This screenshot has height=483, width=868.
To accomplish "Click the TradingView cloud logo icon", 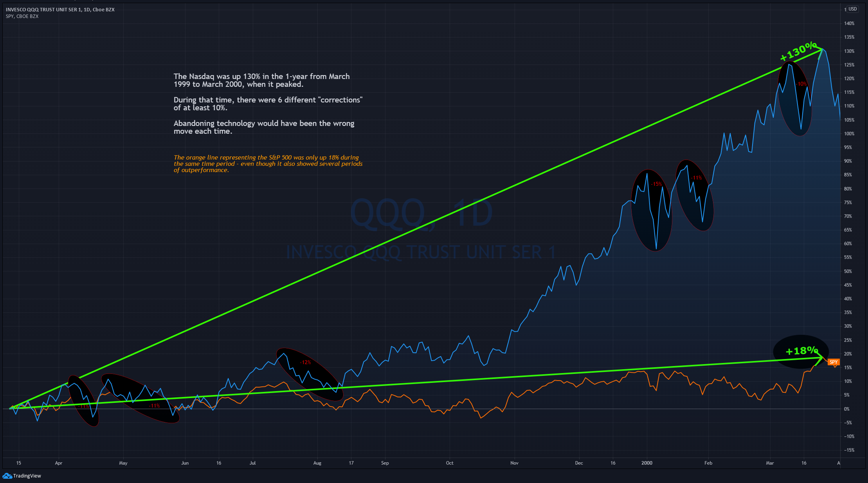I will 7,476.
